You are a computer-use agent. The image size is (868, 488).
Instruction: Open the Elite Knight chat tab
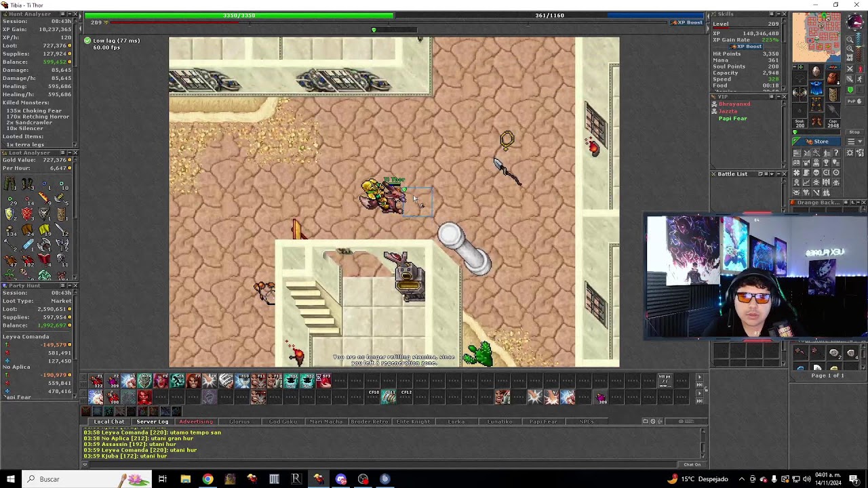[x=413, y=422]
